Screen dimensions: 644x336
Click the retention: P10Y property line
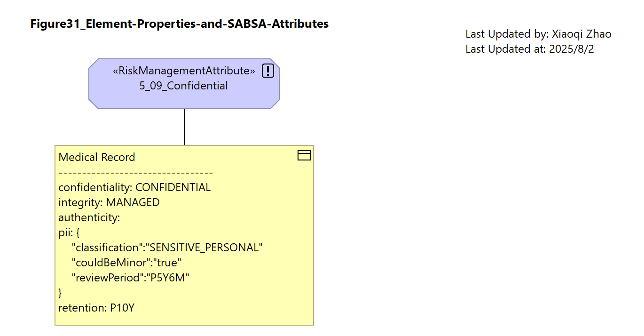tap(97, 308)
